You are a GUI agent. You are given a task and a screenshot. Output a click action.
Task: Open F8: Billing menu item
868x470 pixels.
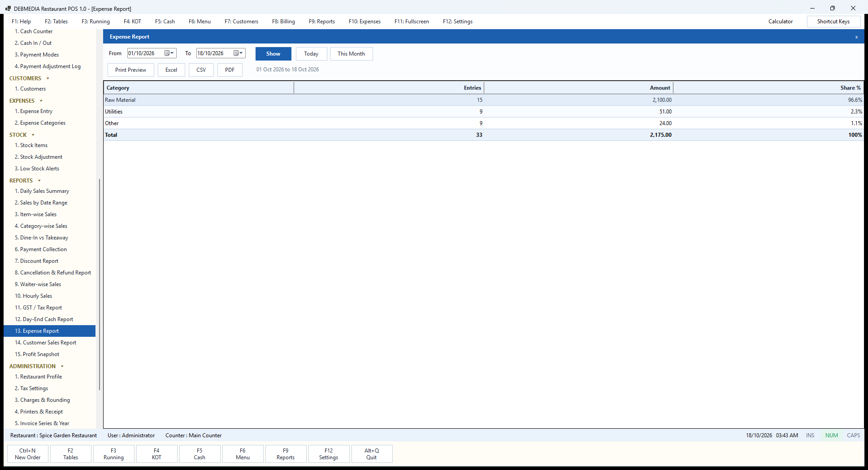tap(283, 22)
